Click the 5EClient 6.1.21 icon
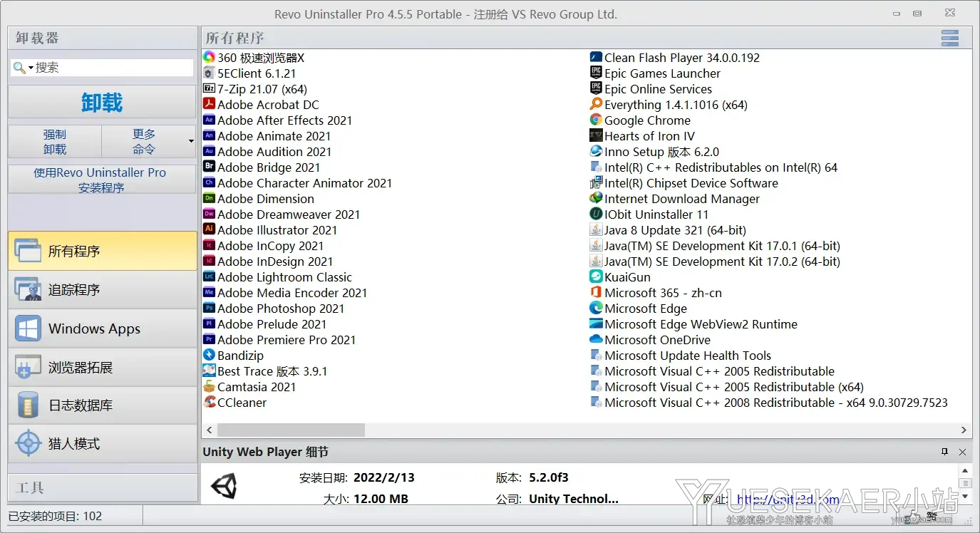 click(x=209, y=73)
